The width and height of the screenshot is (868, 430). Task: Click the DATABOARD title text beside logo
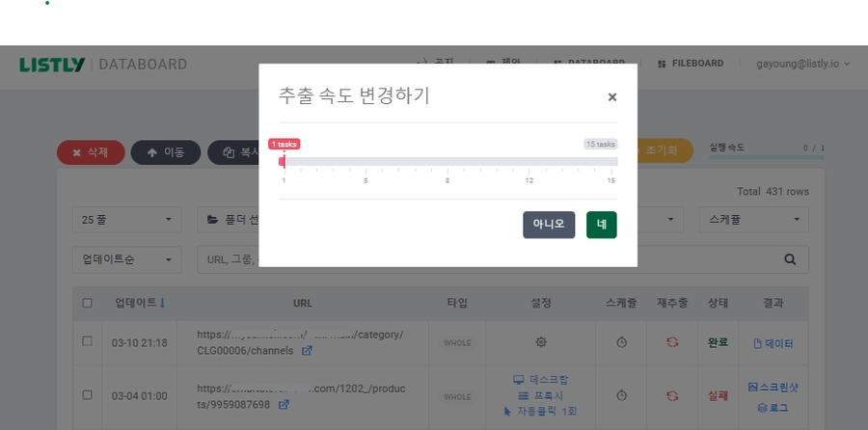[x=143, y=65]
